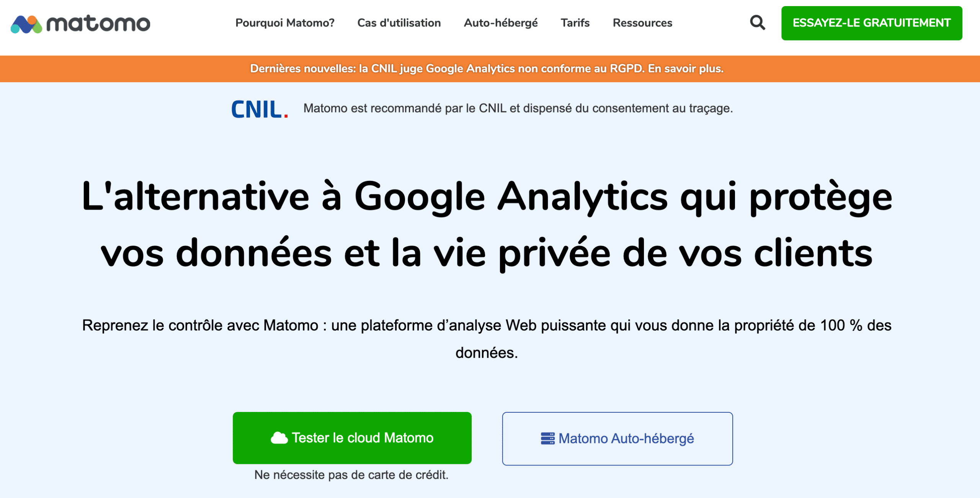980x498 pixels.
Task: Click the Google Analytics alternative headline
Action: pos(487,225)
